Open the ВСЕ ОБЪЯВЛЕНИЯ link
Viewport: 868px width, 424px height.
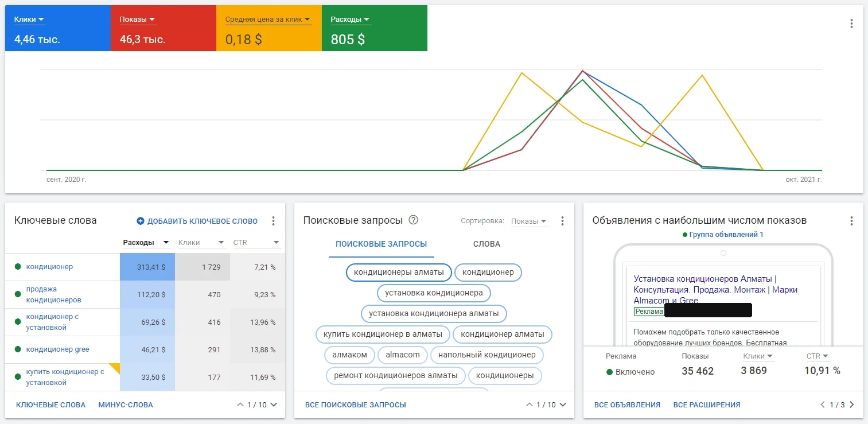pos(627,405)
